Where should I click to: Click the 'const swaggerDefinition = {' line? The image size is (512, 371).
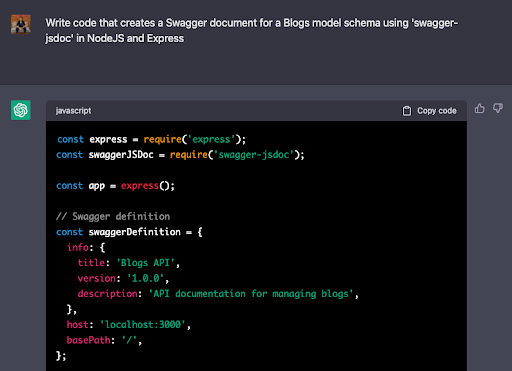click(x=129, y=232)
